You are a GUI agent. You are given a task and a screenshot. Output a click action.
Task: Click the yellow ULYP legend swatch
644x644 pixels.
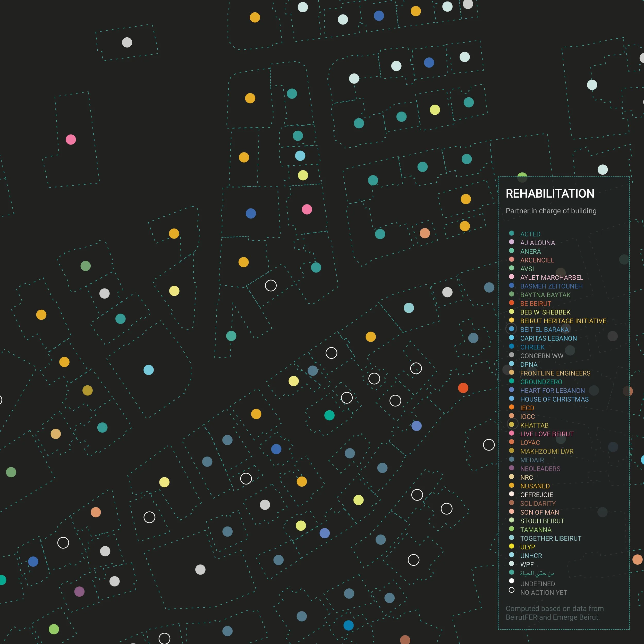(511, 546)
